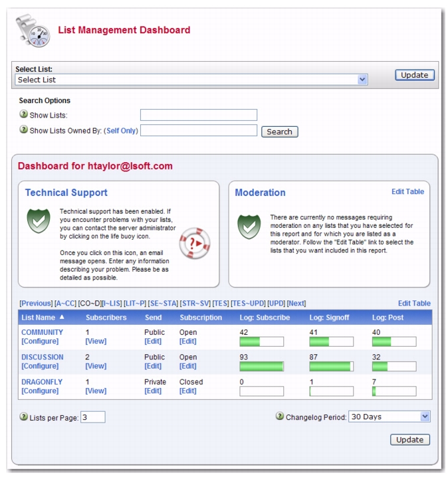448x477 pixels.
Task: Click help icon next to Lists per Page
Action: coord(24,417)
